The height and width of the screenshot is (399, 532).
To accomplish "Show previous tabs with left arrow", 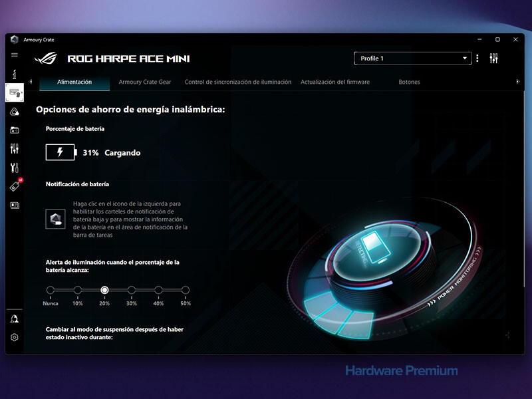I will tap(31, 81).
